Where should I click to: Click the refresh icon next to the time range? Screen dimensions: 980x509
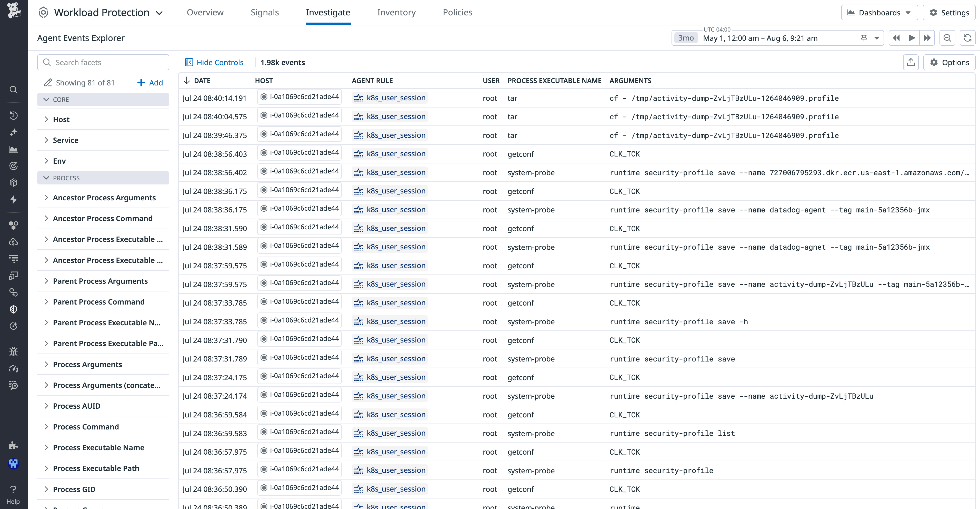click(968, 38)
